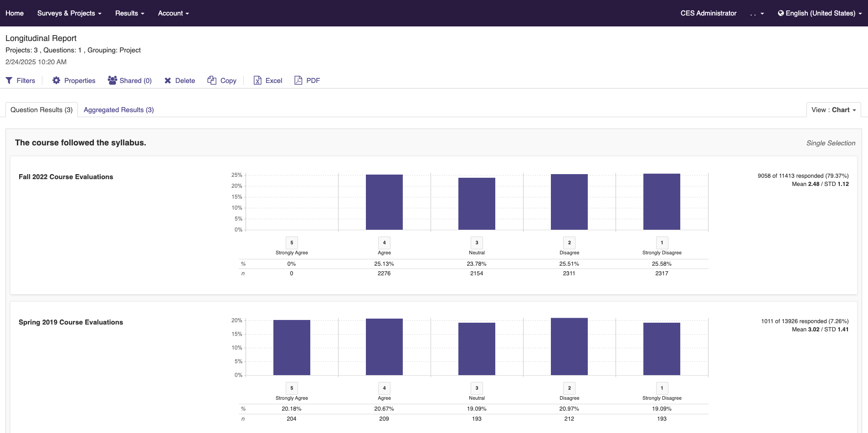
Task: Click Strongly Agree bar in Spring 2019 chart
Action: 292,347
